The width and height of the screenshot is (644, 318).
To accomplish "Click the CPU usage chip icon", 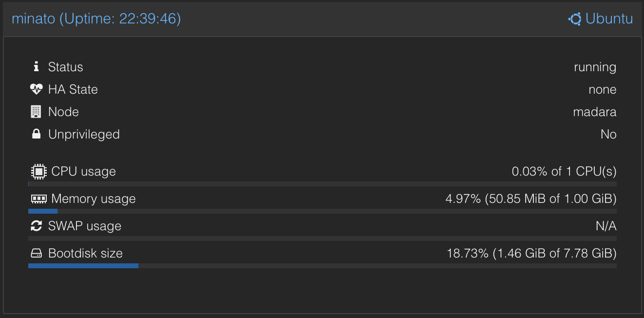I will (38, 171).
